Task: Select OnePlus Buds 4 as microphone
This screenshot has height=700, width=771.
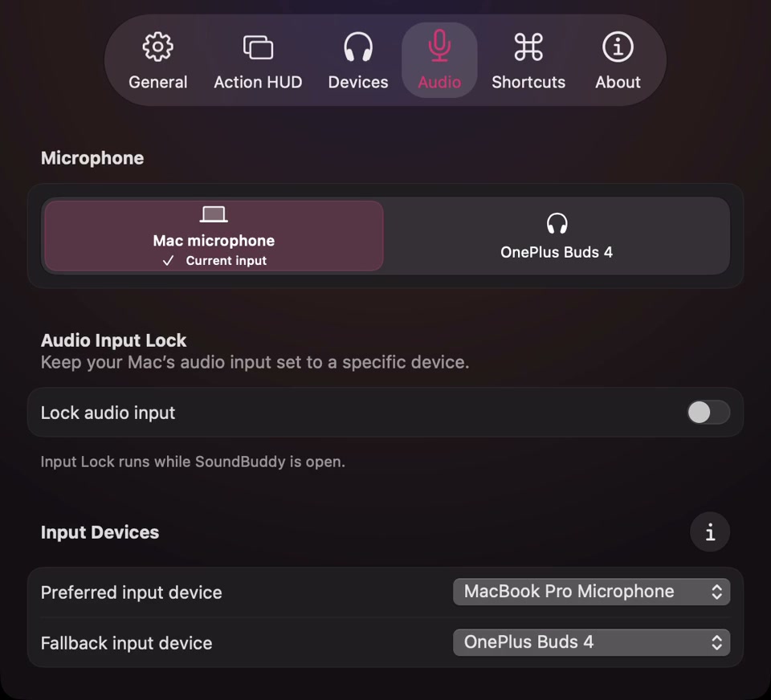Action: [557, 235]
